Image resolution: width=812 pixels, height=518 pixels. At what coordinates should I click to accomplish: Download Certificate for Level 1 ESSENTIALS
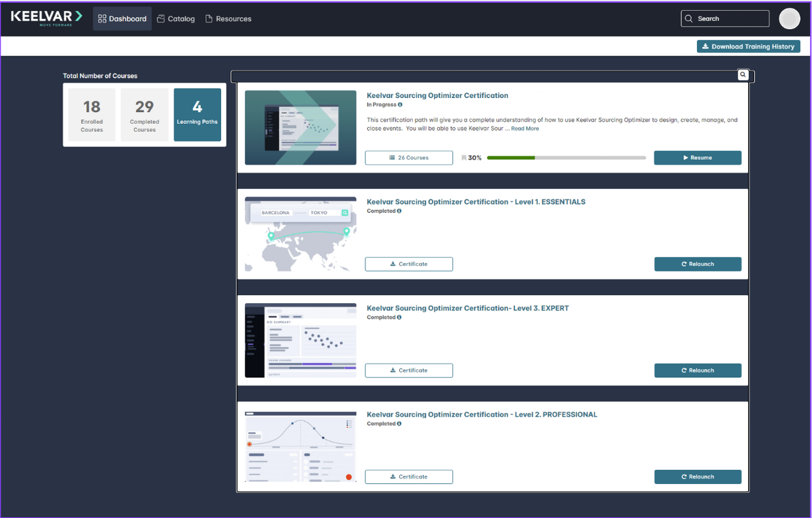click(x=409, y=264)
